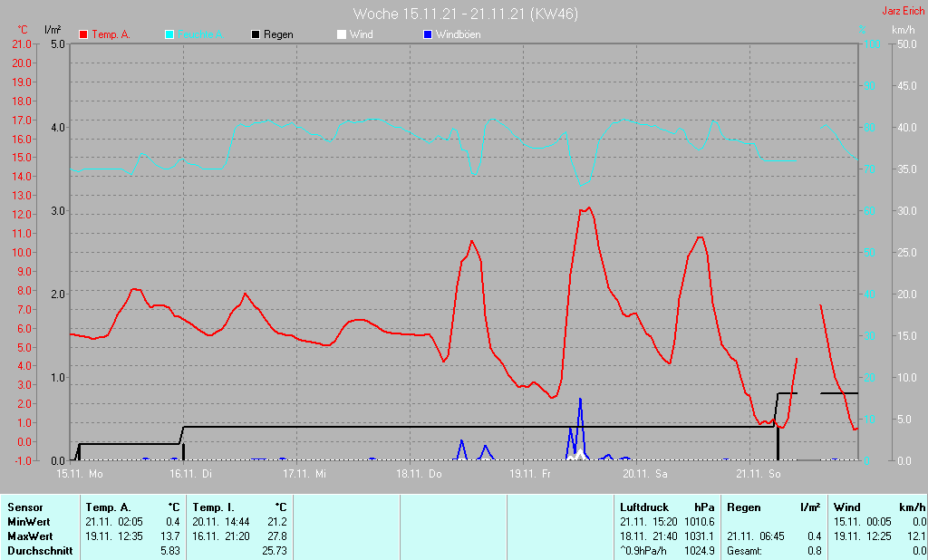Click the Luftdruck minimum value '1010.6'
928x560 pixels.
(700, 522)
